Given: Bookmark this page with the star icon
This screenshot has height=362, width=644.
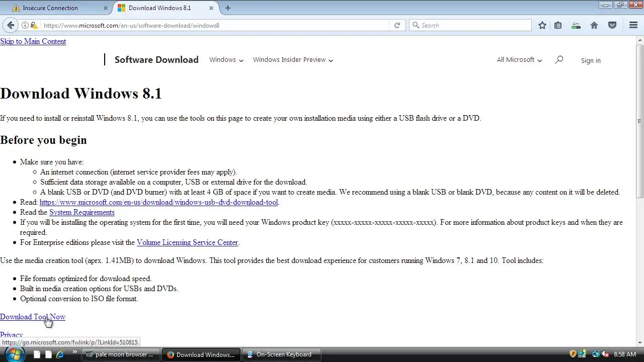Looking at the screenshot, I should (542, 25).
